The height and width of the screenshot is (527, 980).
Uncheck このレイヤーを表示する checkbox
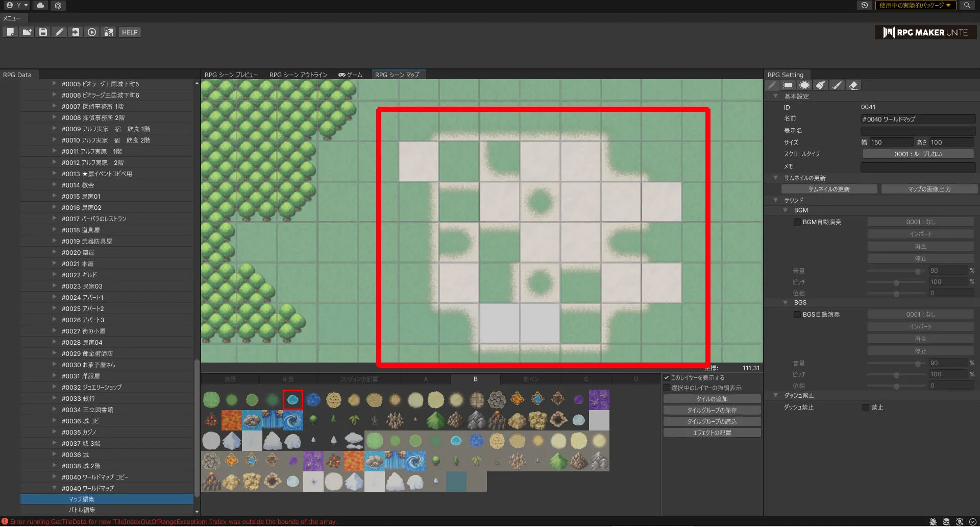pos(667,378)
